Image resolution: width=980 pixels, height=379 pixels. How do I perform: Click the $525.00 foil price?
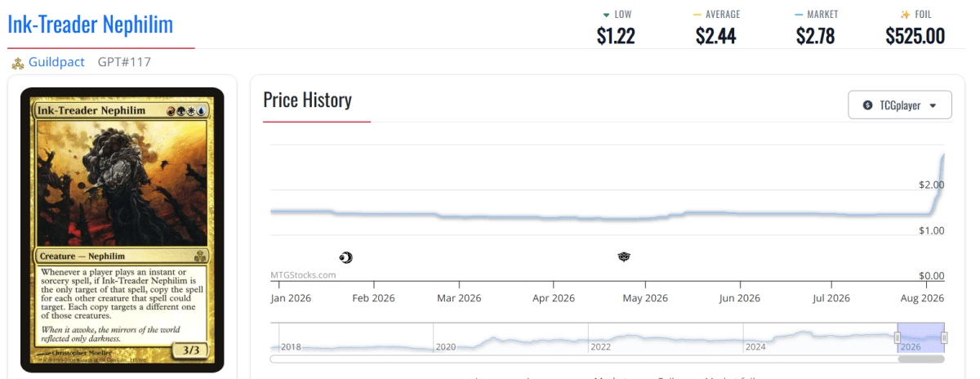915,36
